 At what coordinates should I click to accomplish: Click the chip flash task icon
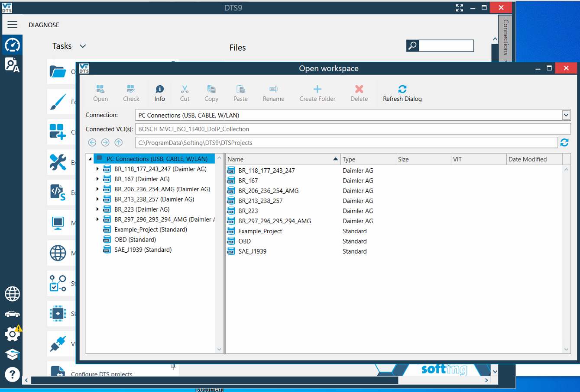point(58,314)
